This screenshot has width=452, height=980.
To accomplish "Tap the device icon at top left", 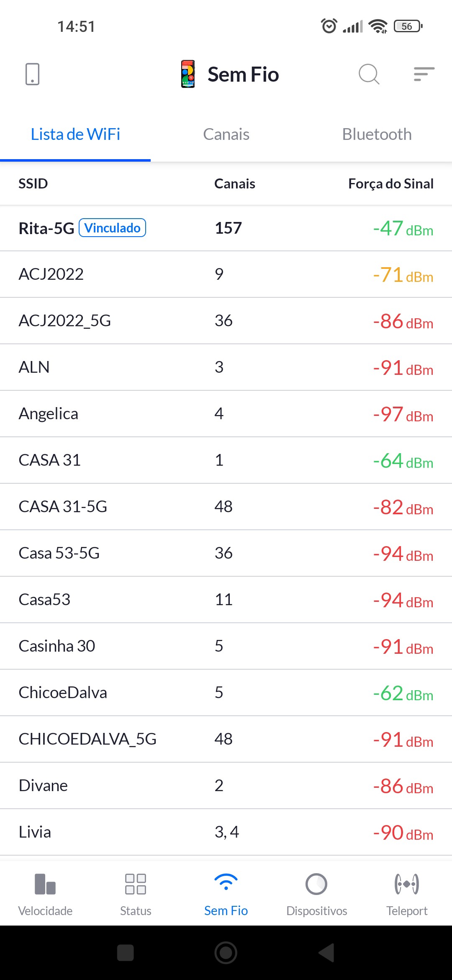I will 32,74.
